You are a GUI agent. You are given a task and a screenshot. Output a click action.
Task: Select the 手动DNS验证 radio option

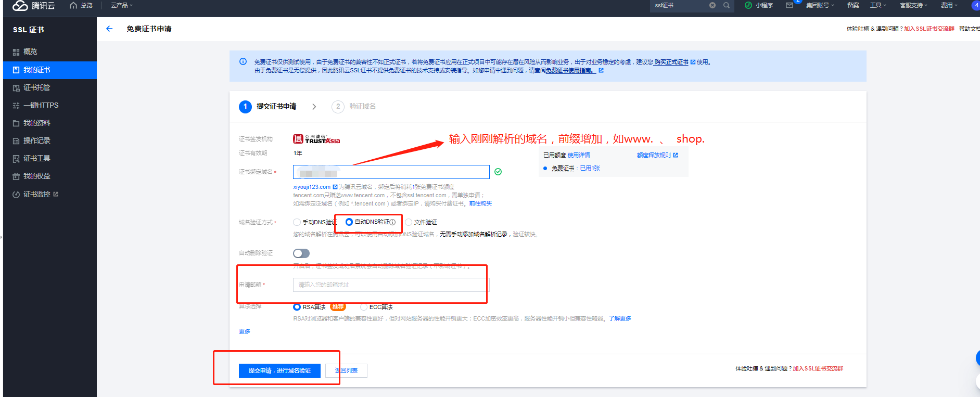(x=297, y=222)
